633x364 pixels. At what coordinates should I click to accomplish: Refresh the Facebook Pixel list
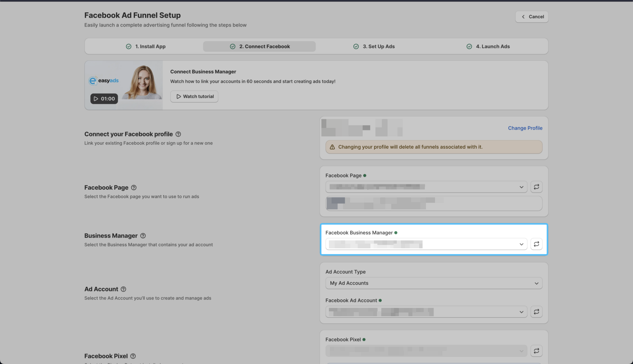click(x=536, y=351)
